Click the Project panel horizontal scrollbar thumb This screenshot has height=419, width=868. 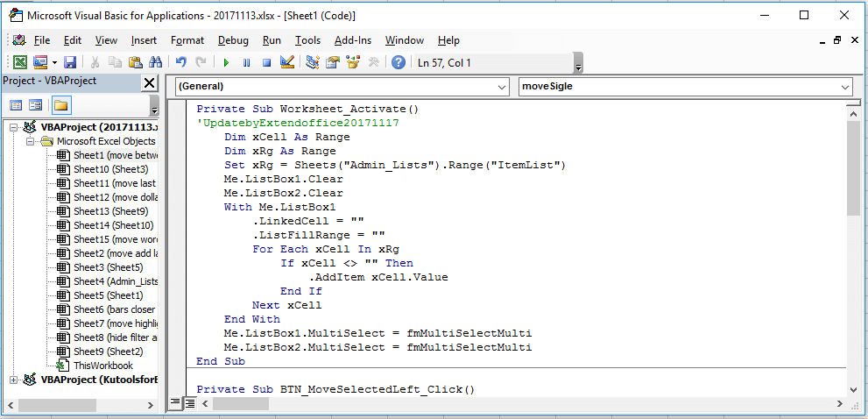[x=60, y=405]
